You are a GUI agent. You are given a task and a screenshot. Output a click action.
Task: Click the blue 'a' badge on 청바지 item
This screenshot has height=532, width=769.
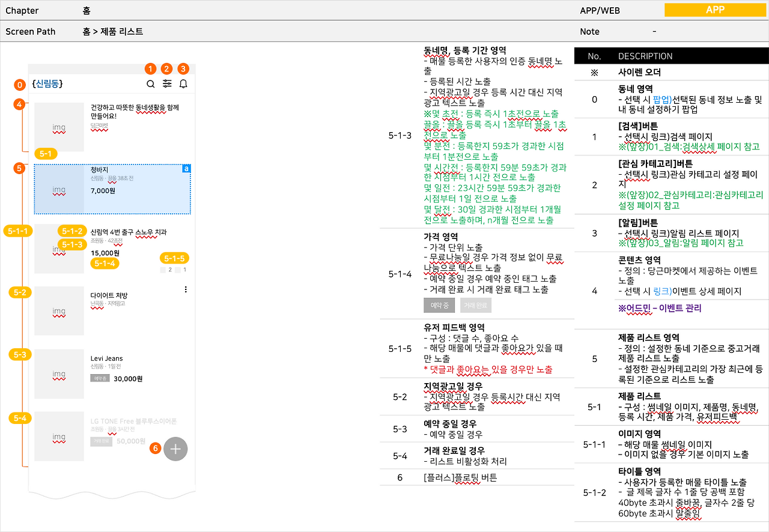tap(186, 169)
